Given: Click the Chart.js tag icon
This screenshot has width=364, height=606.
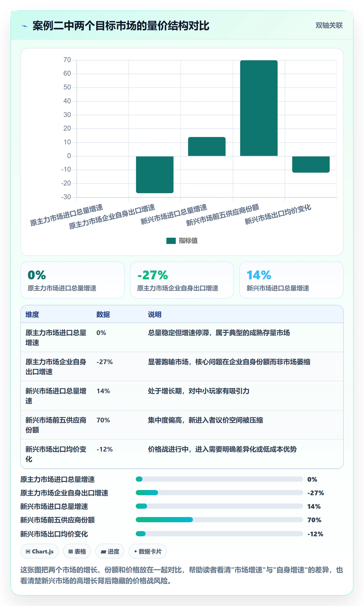Looking at the screenshot, I should (28, 551).
